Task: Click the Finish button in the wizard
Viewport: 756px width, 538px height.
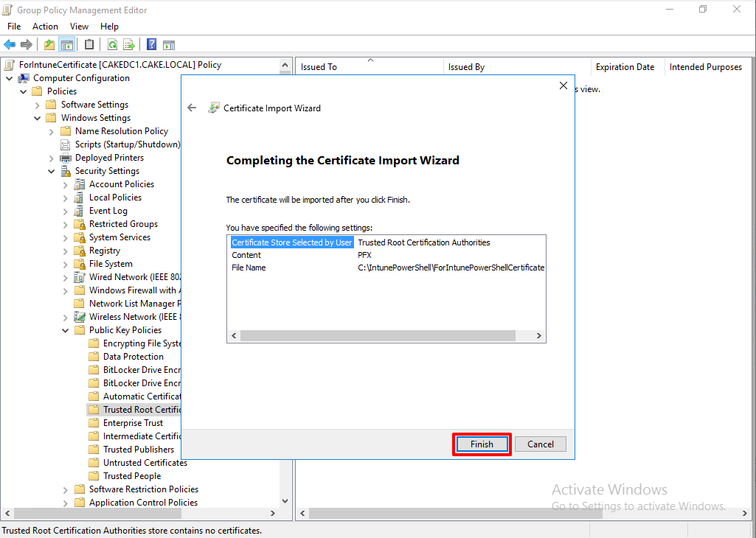Action: click(482, 444)
